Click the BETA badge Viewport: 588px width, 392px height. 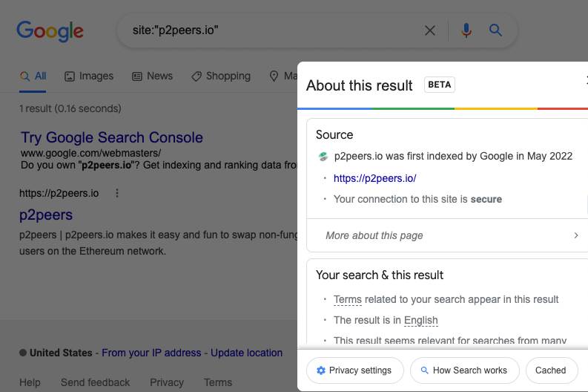point(440,85)
